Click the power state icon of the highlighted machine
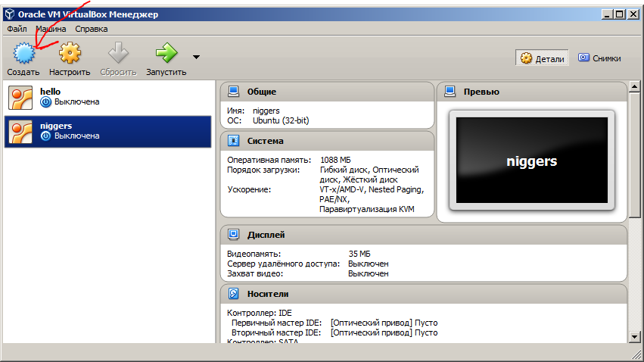This screenshot has width=644, height=362. (x=45, y=136)
